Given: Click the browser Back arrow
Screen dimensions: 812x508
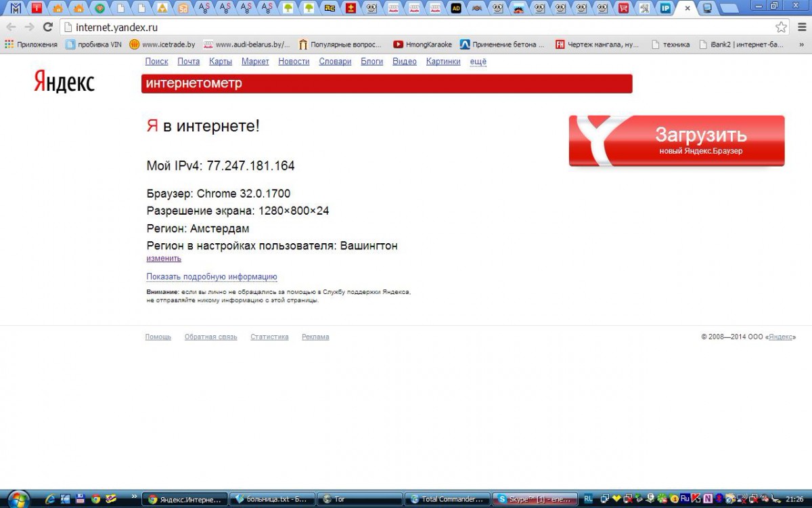Looking at the screenshot, I should [x=10, y=27].
